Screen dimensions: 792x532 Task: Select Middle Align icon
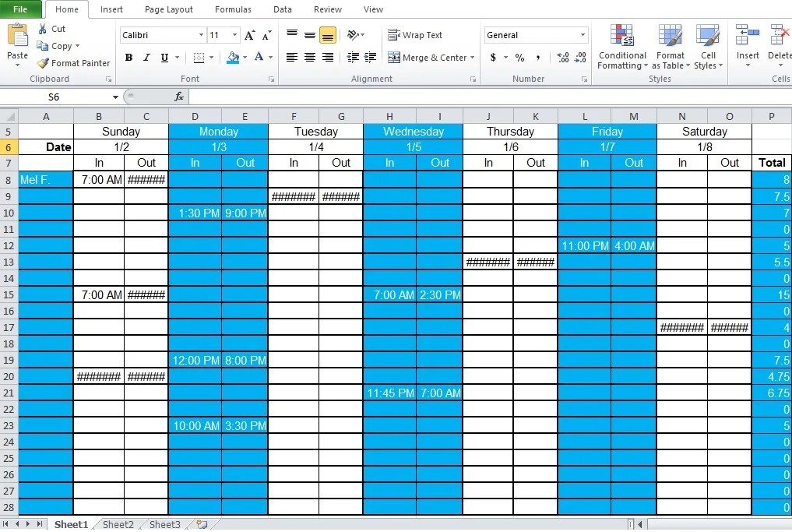point(310,35)
